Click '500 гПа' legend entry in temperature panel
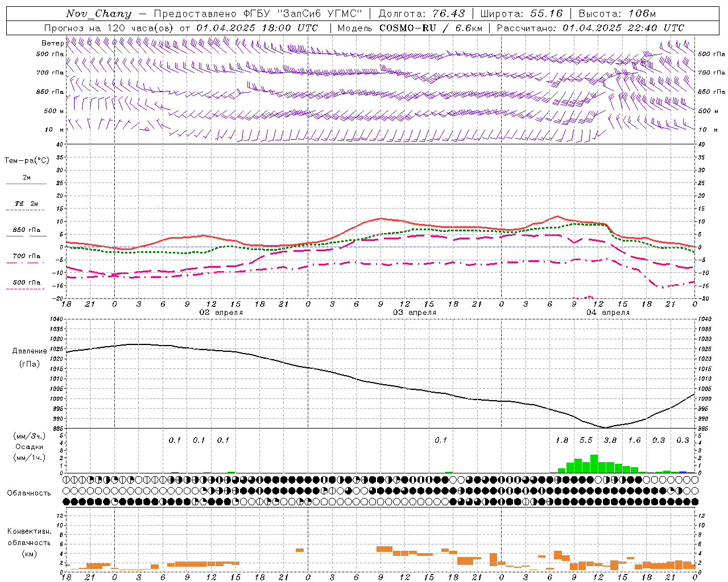The image size is (728, 582). [27, 282]
